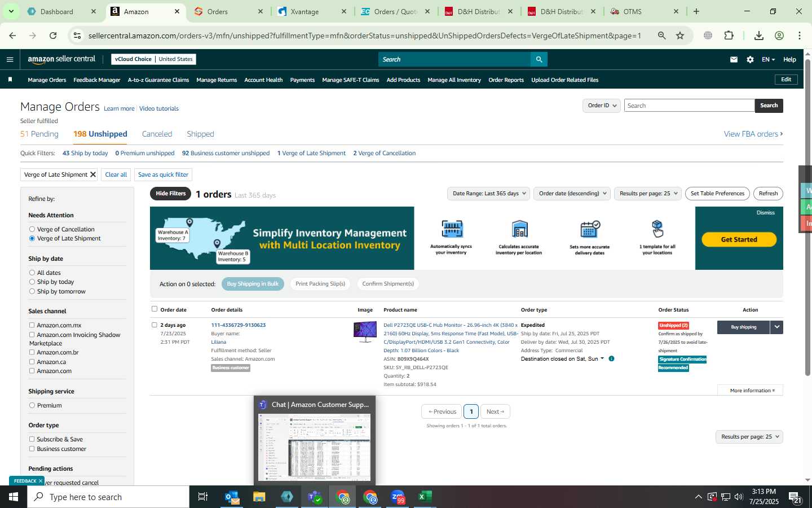Open Manage Orders in the nav menu
Viewport: 812px width, 508px height.
pyautogui.click(x=47, y=80)
